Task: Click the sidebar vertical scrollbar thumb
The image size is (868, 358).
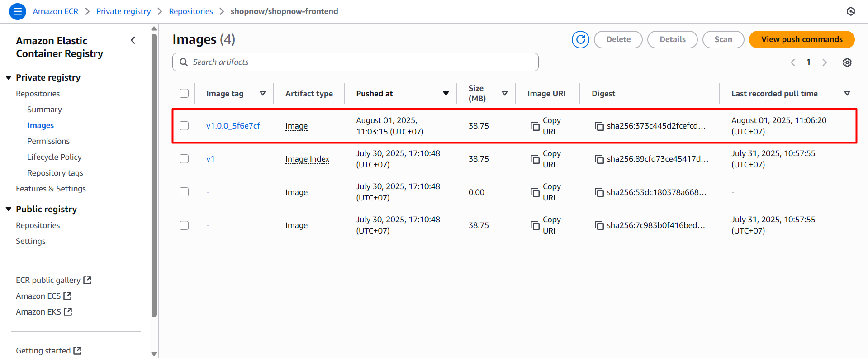Action: point(154,176)
